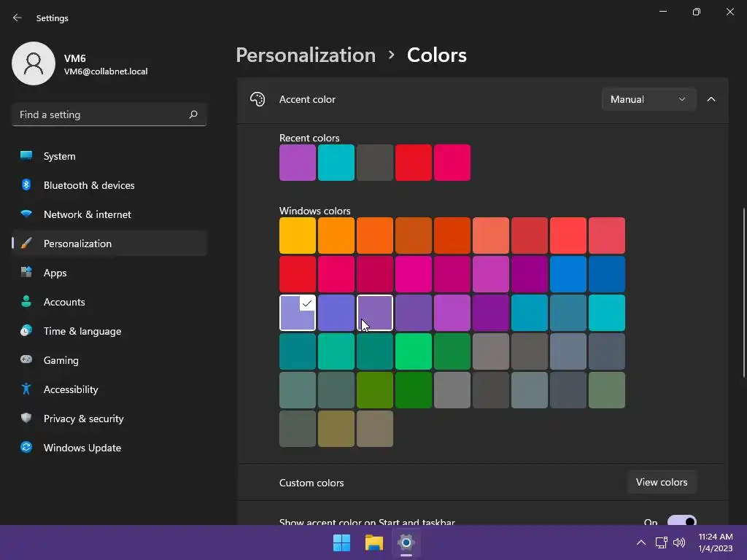The width and height of the screenshot is (747, 560).
Task: Click Personalization breadcrumb link
Action: (306, 55)
